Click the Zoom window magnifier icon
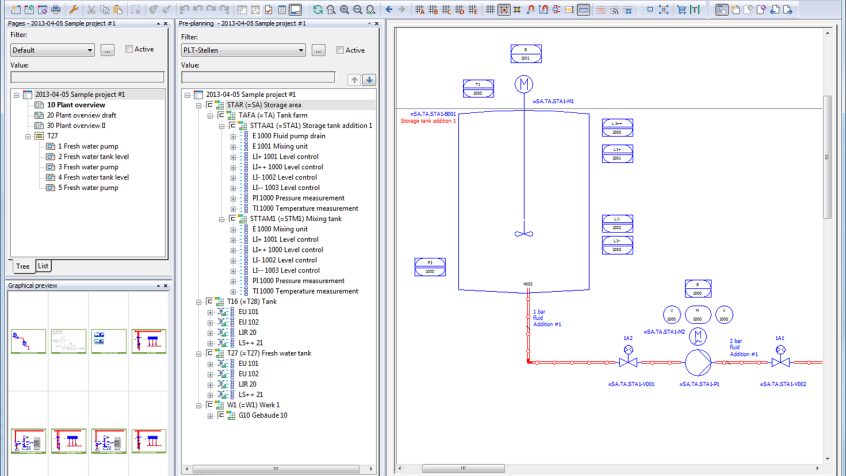The width and height of the screenshot is (846, 476). pos(331,9)
